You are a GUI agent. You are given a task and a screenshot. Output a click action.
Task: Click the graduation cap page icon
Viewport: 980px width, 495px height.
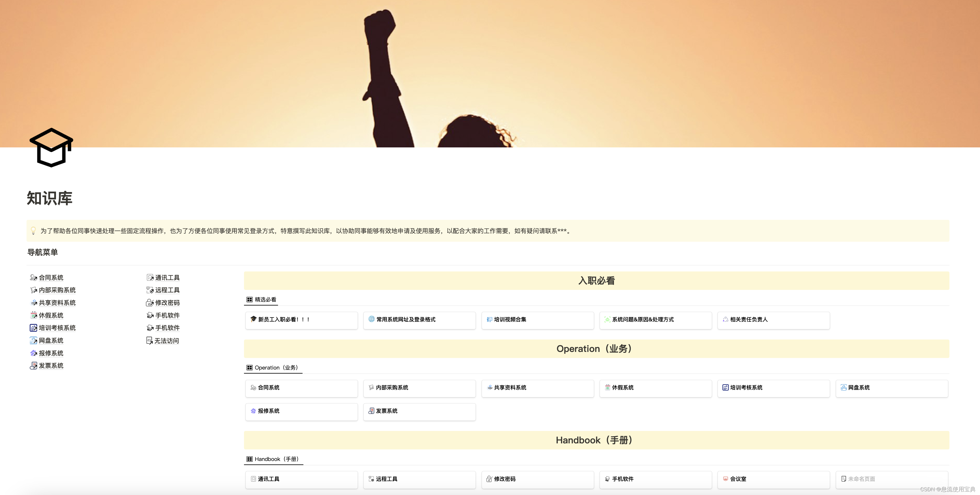coord(51,148)
